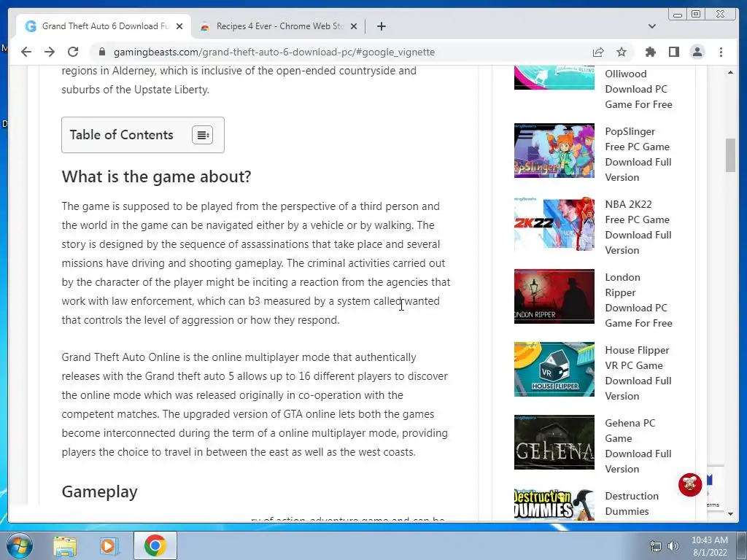Image resolution: width=747 pixels, height=560 pixels.
Task: Open a new tab with the plus button
Action: tap(381, 26)
